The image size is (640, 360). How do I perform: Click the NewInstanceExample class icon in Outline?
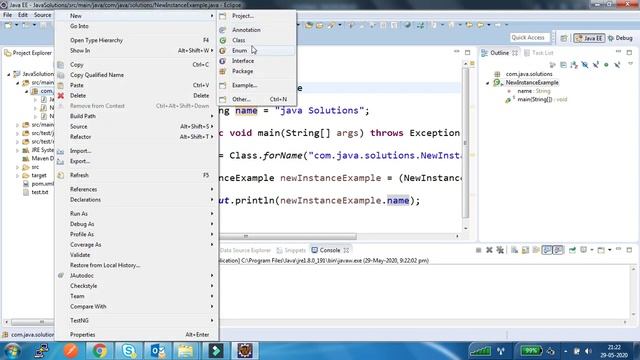(497, 82)
